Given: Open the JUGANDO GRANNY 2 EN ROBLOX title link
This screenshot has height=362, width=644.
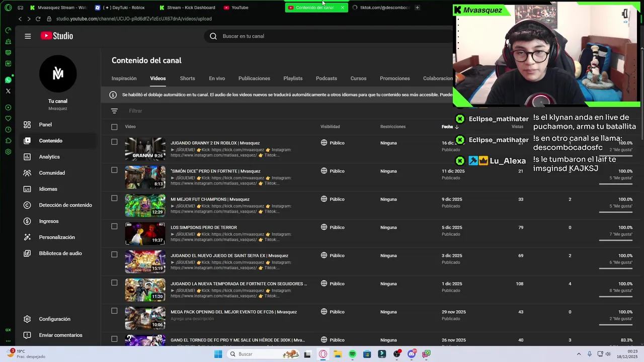Looking at the screenshot, I should click(x=215, y=143).
